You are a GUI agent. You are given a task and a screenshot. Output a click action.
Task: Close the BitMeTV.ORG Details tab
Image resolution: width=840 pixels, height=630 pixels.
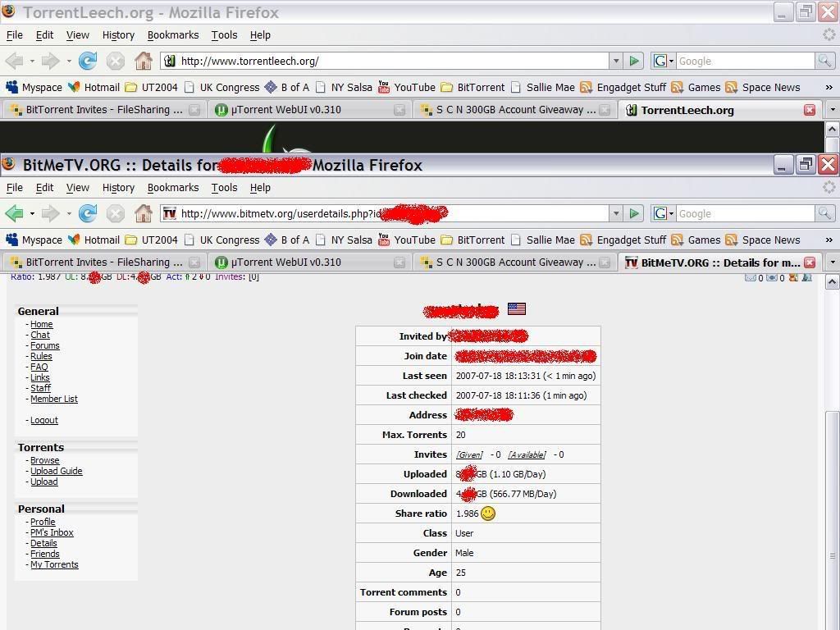click(x=810, y=262)
